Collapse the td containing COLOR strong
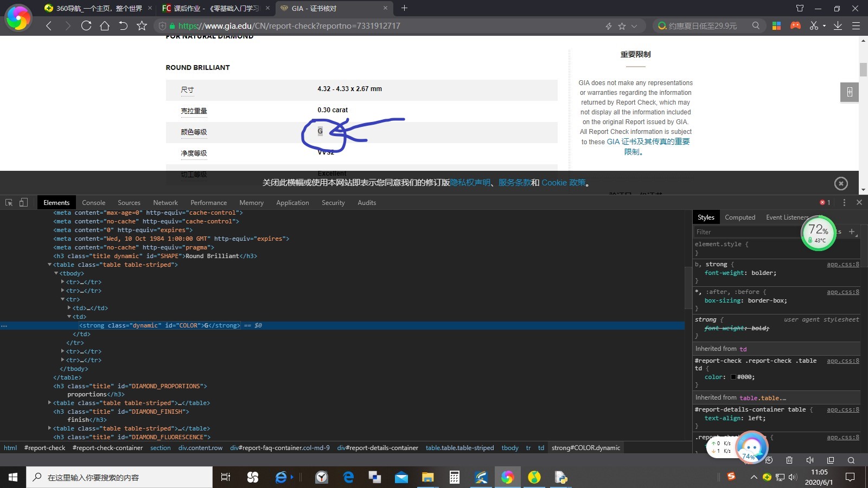This screenshot has height=488, width=868. pyautogui.click(x=69, y=317)
